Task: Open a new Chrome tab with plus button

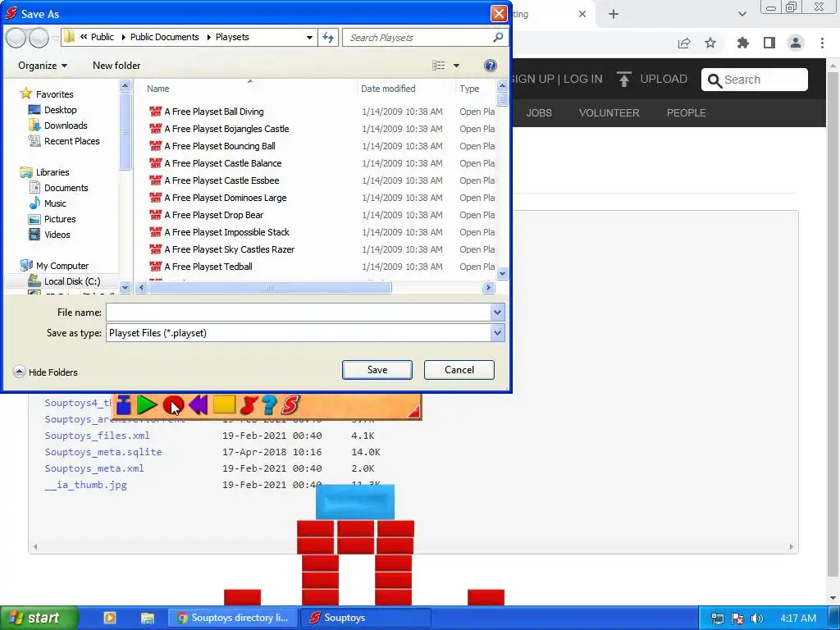Action: tap(614, 14)
